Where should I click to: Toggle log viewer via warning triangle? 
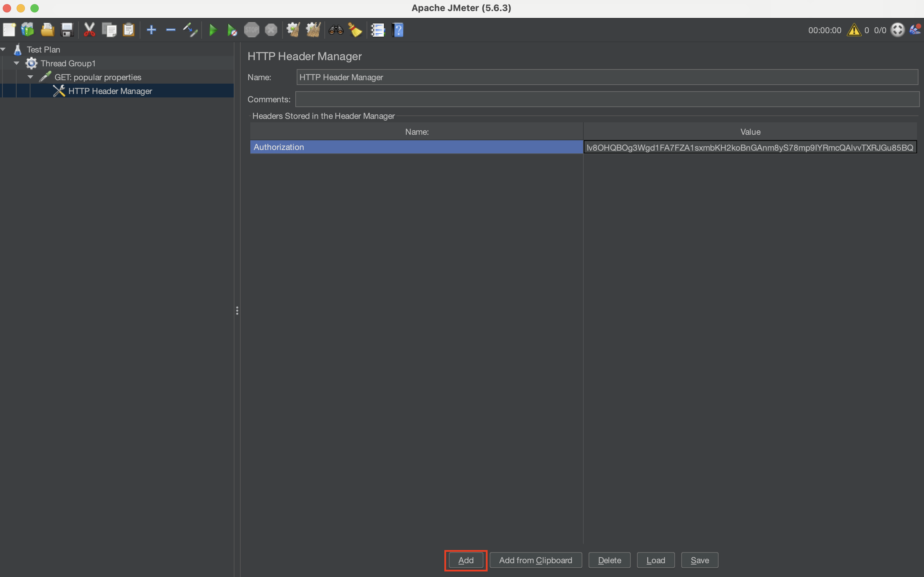tap(854, 30)
